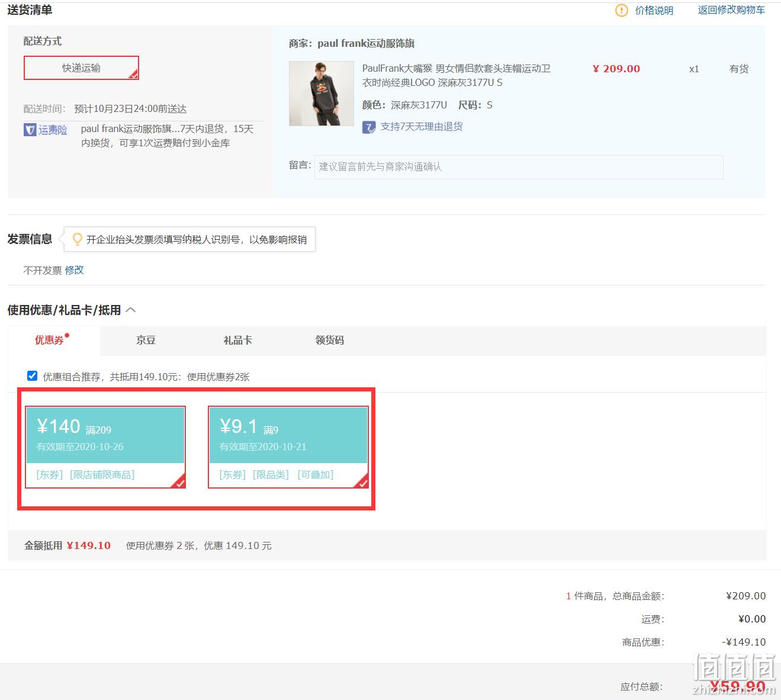Click the 有货 stock status text
781x700 pixels.
pyautogui.click(x=739, y=69)
